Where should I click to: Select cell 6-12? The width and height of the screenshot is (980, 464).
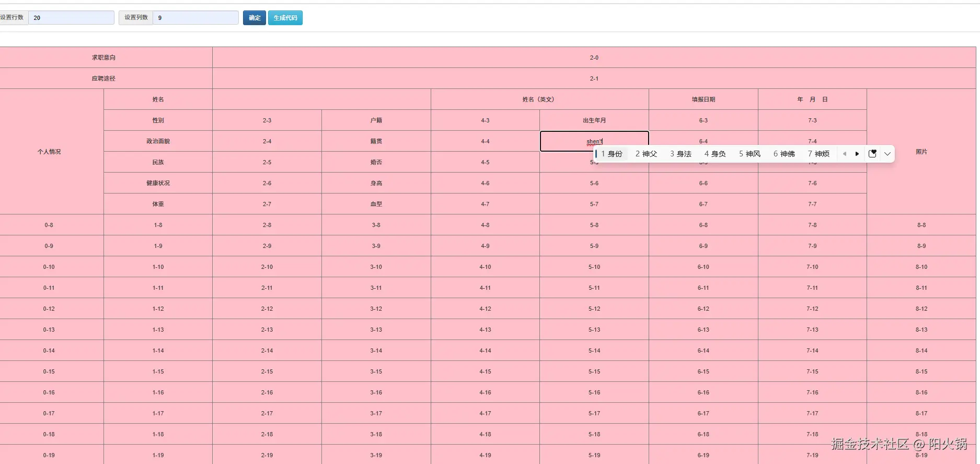pos(704,309)
